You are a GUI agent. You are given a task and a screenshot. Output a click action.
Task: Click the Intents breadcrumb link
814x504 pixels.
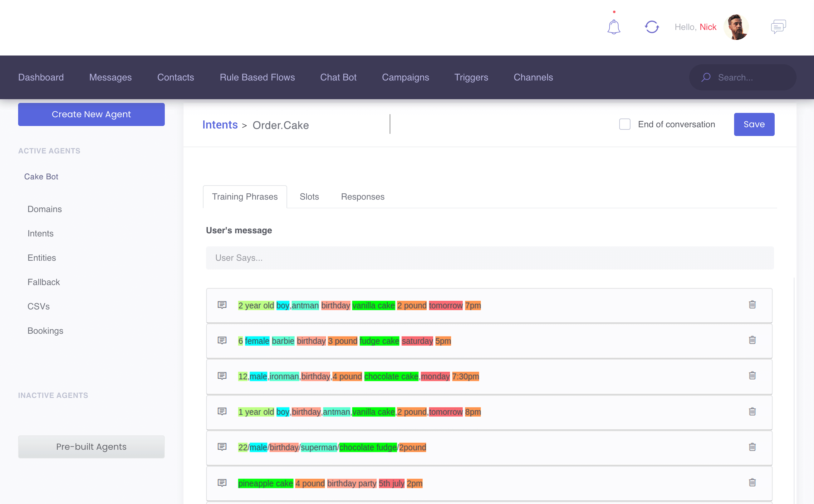[x=220, y=125]
